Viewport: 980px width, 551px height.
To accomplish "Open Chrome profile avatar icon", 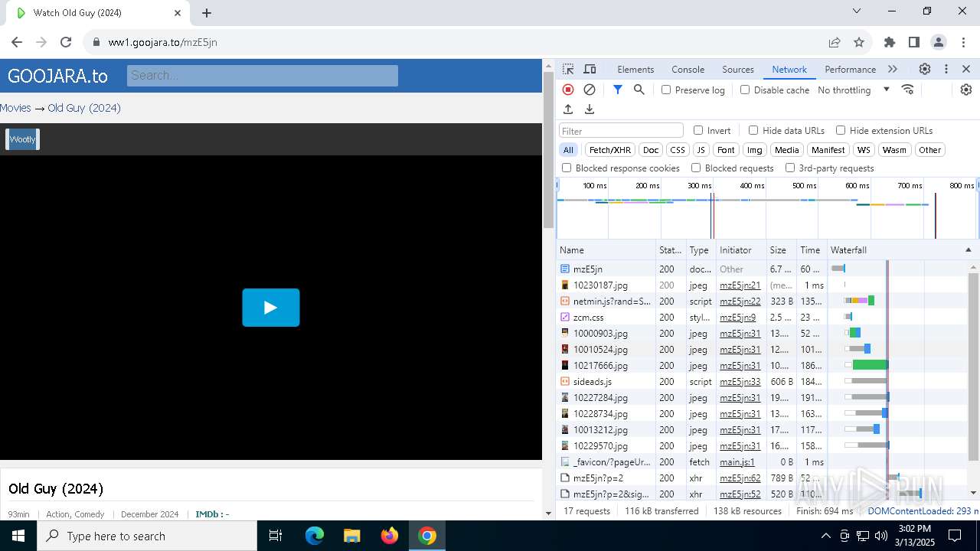I will click(x=939, y=42).
